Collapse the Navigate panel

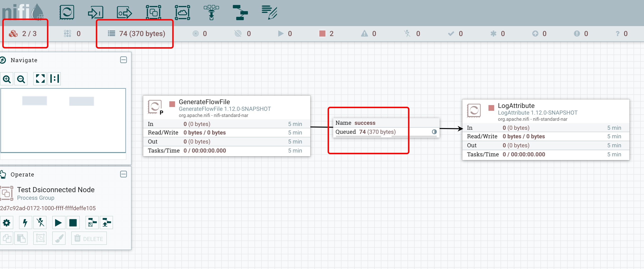click(123, 60)
